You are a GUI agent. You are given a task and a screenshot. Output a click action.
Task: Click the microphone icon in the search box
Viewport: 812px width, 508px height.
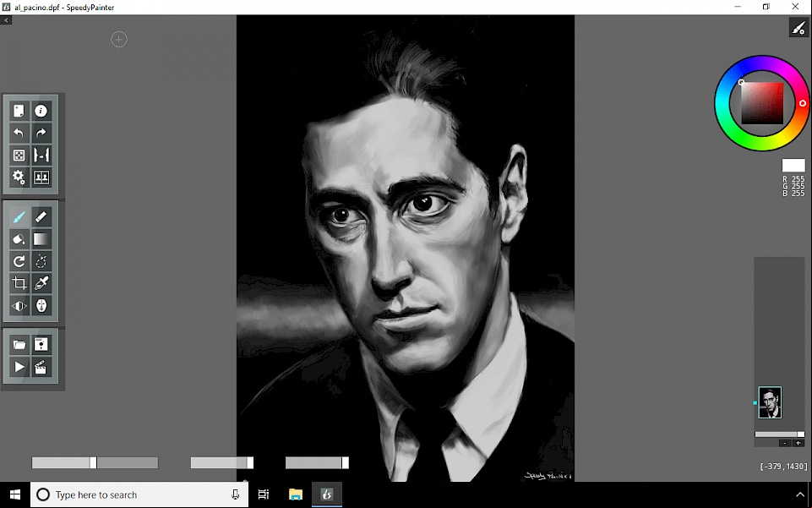pyautogui.click(x=235, y=495)
